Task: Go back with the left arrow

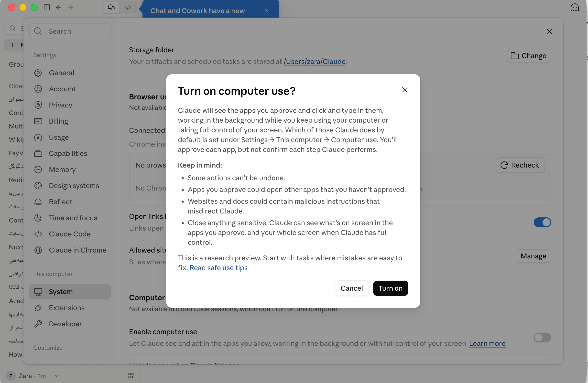Action: coord(59,7)
